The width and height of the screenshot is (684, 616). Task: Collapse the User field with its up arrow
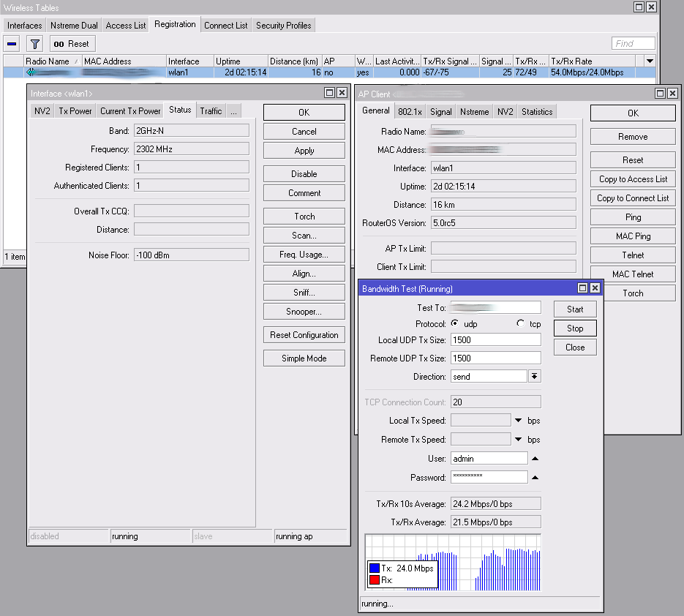(x=535, y=459)
